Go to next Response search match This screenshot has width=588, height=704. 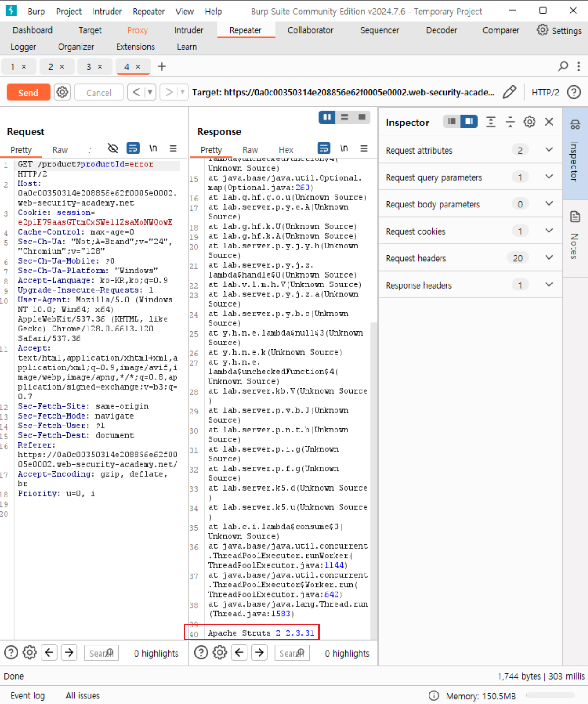(x=259, y=652)
